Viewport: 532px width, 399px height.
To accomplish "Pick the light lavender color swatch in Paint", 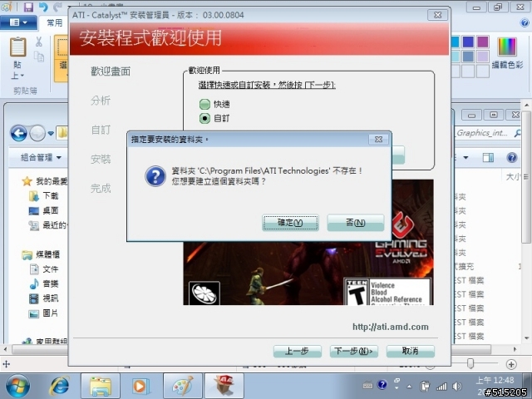I will pyautogui.click(x=482, y=57).
